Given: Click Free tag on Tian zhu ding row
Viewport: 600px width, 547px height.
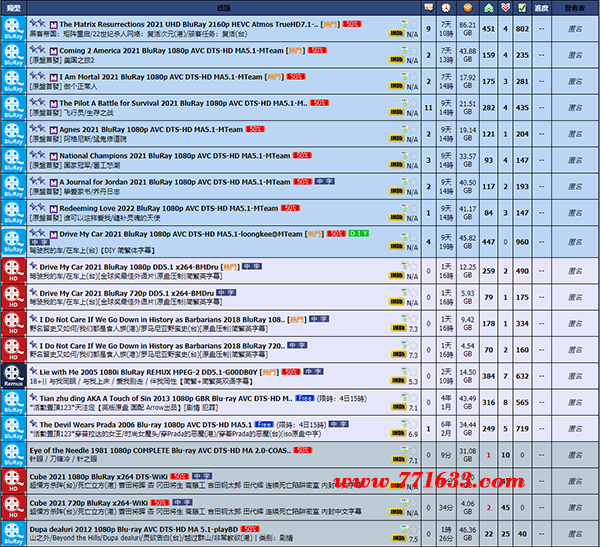Looking at the screenshot, I should pos(305,398).
